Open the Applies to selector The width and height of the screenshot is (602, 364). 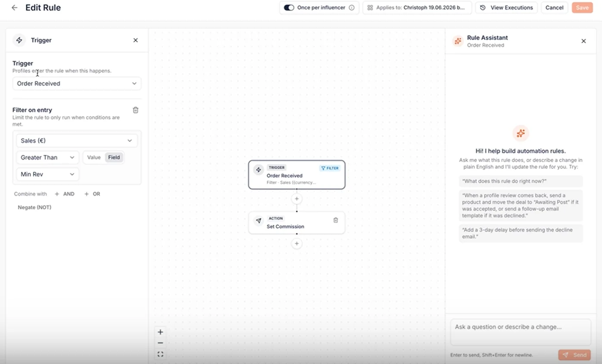click(x=417, y=8)
